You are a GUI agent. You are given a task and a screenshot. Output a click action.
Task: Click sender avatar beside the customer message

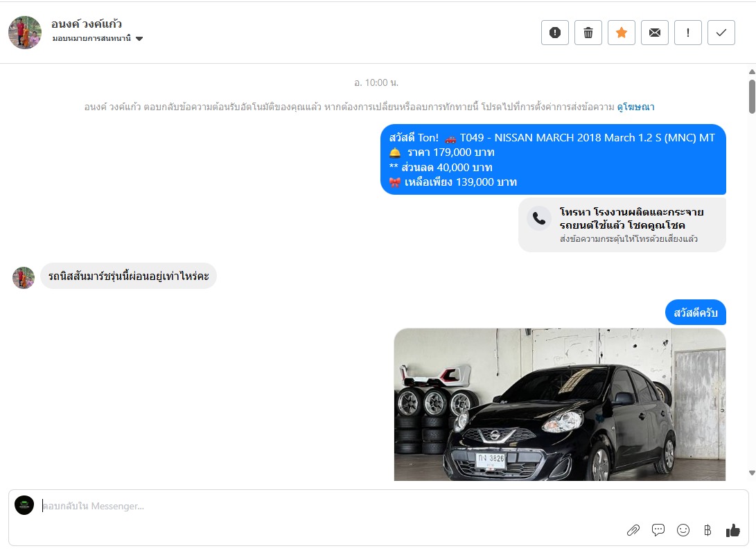pos(24,278)
